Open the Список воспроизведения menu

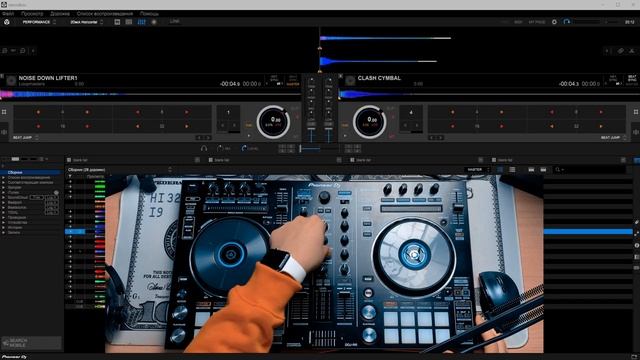pos(105,14)
